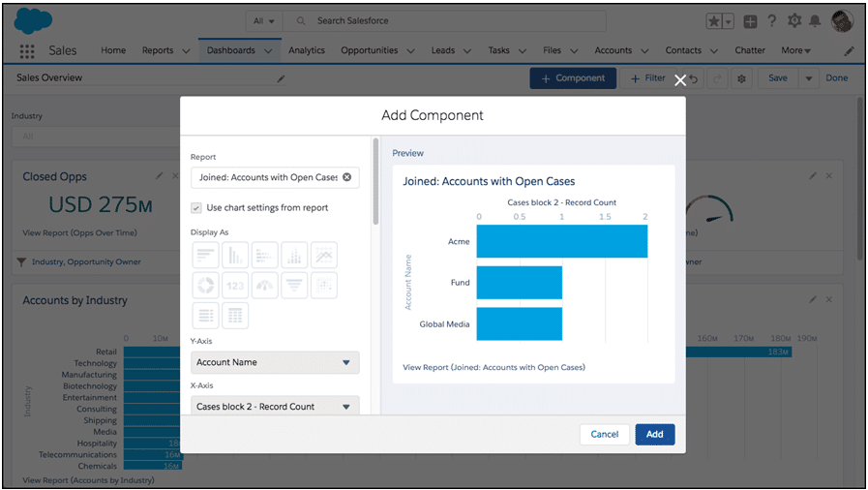Open View Report link in preview

point(494,367)
